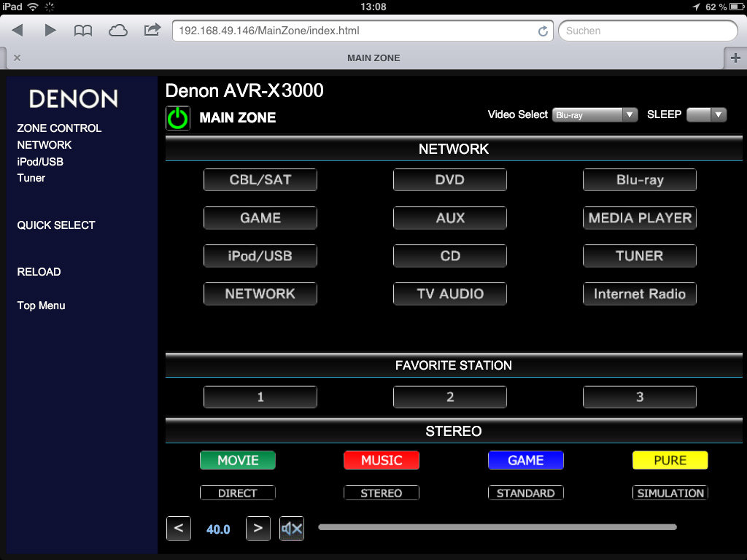Choose the green MOVIE sound mode

tap(238, 460)
